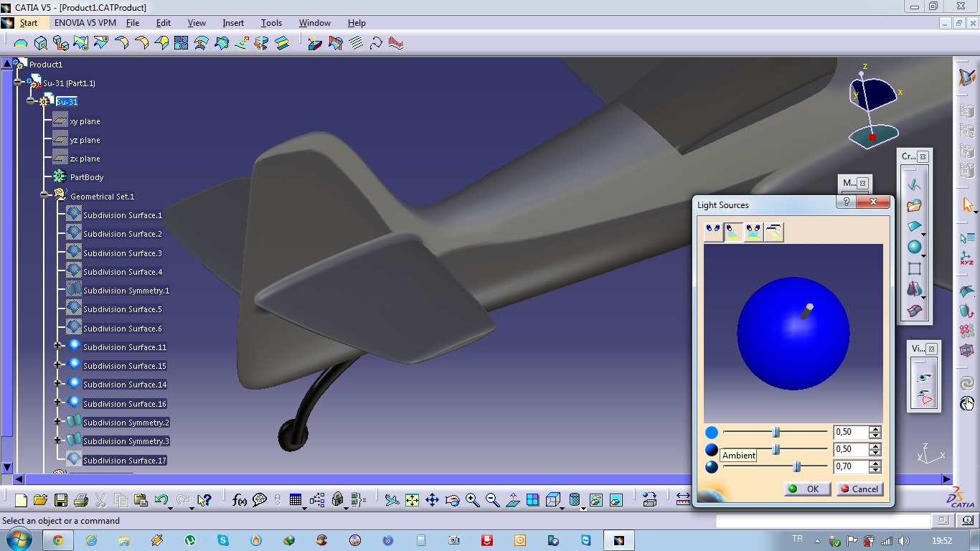Open the dropdown arrow beside Undo
Image resolution: width=980 pixels, height=551 pixels.
tap(170, 508)
